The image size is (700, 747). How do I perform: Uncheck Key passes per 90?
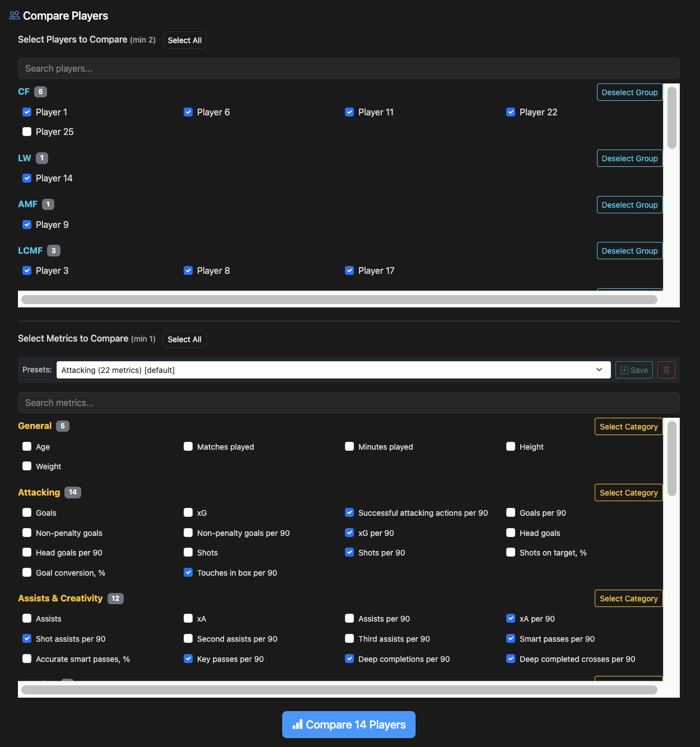(x=188, y=659)
